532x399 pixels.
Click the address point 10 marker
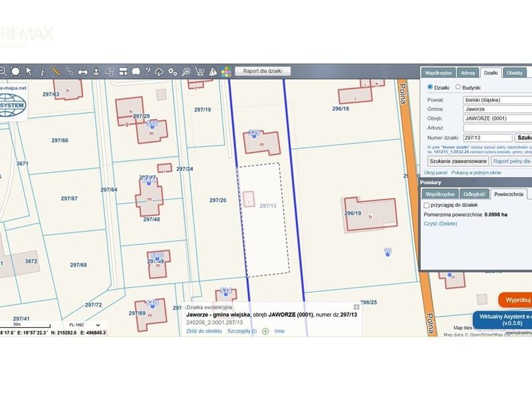click(388, 252)
